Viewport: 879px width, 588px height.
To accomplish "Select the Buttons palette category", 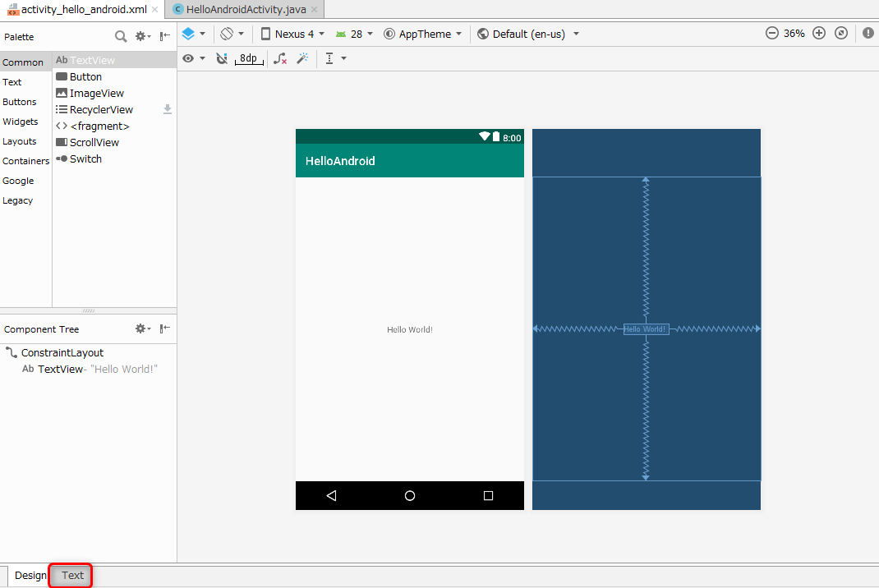I will coord(20,102).
